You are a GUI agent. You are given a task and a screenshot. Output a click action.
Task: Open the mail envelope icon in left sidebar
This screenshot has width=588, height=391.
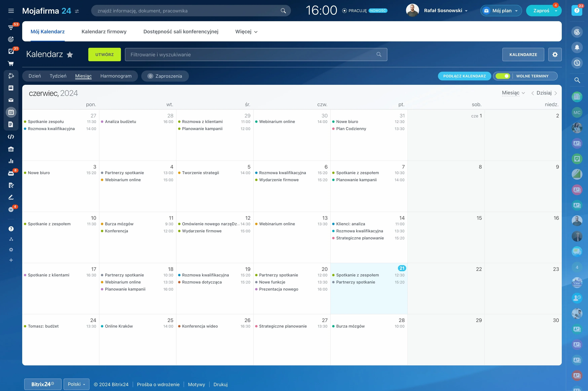pyautogui.click(x=11, y=100)
